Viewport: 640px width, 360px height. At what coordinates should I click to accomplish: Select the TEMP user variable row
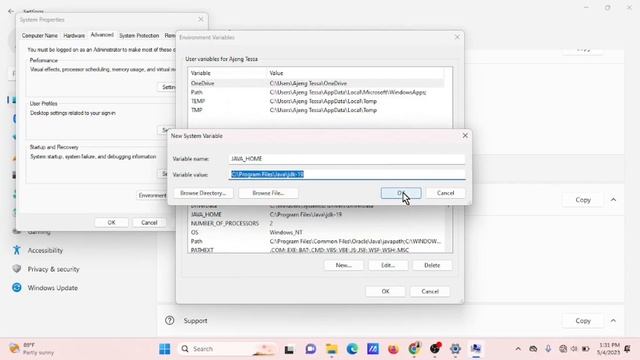pos(316,101)
